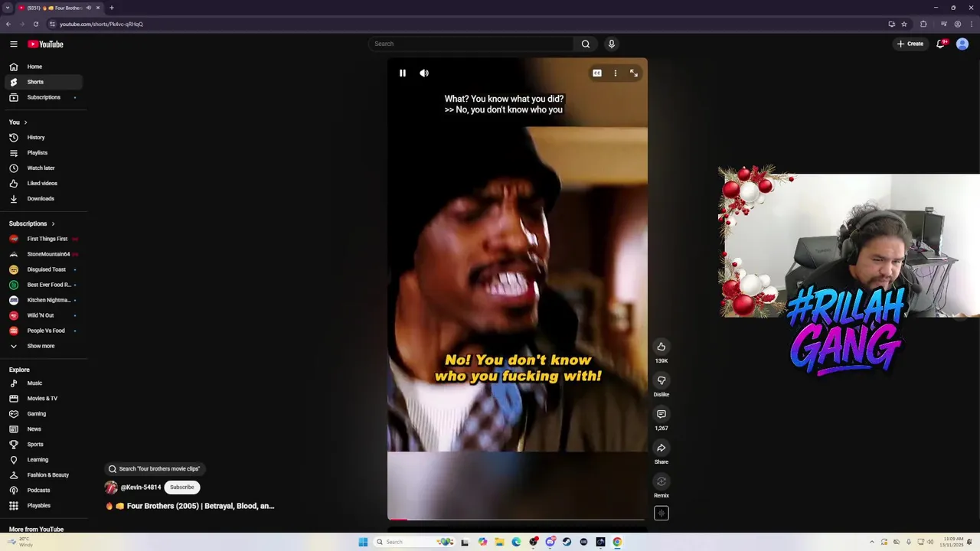The width and height of the screenshot is (980, 551).
Task: Open the account avatar menu
Action: (x=962, y=44)
